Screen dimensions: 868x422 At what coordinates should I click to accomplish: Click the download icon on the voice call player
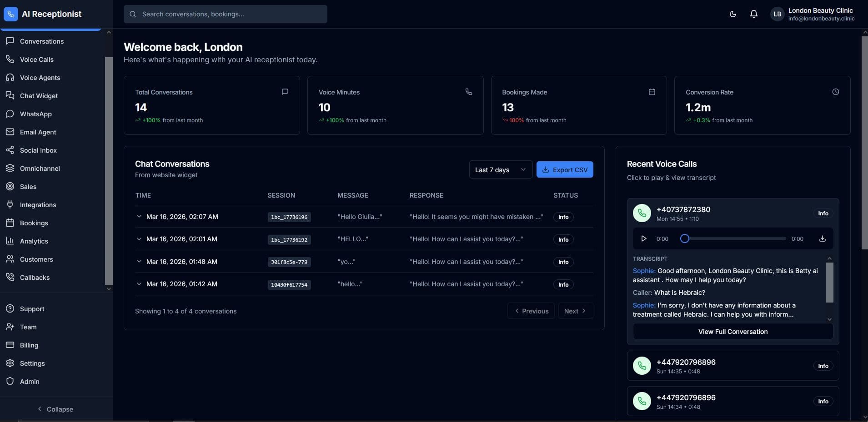point(822,238)
